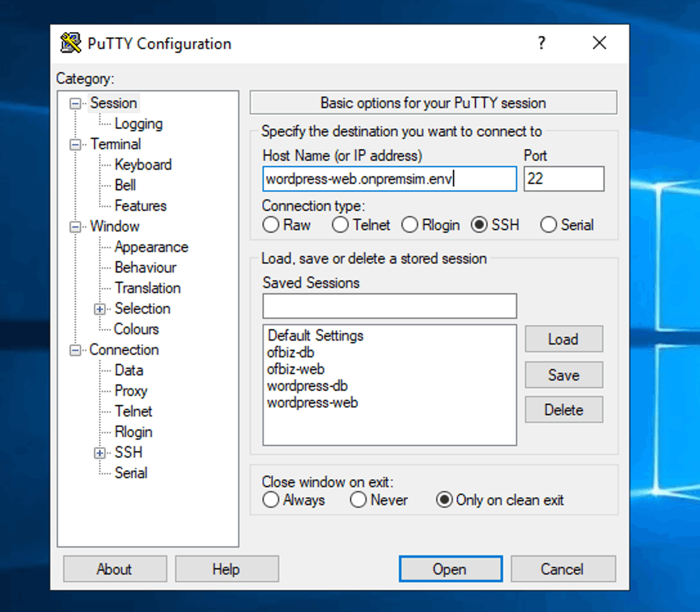Open the Selection settings category

click(x=142, y=308)
